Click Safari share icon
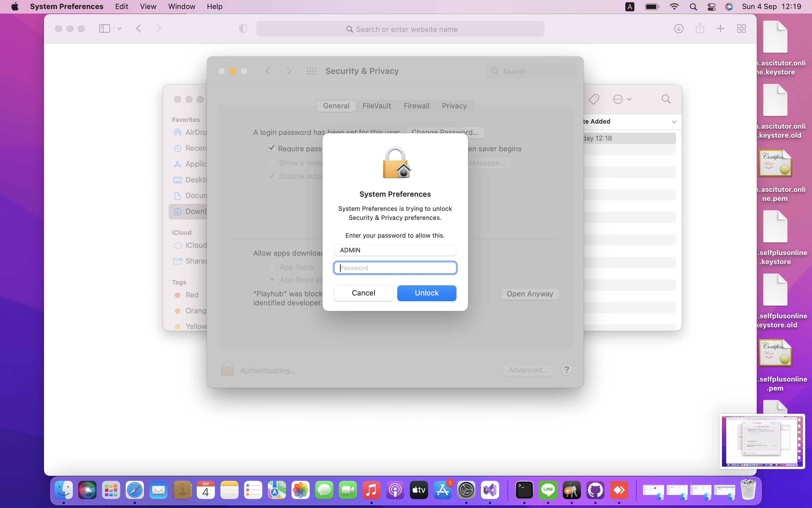The width and height of the screenshot is (812, 508). (700, 28)
